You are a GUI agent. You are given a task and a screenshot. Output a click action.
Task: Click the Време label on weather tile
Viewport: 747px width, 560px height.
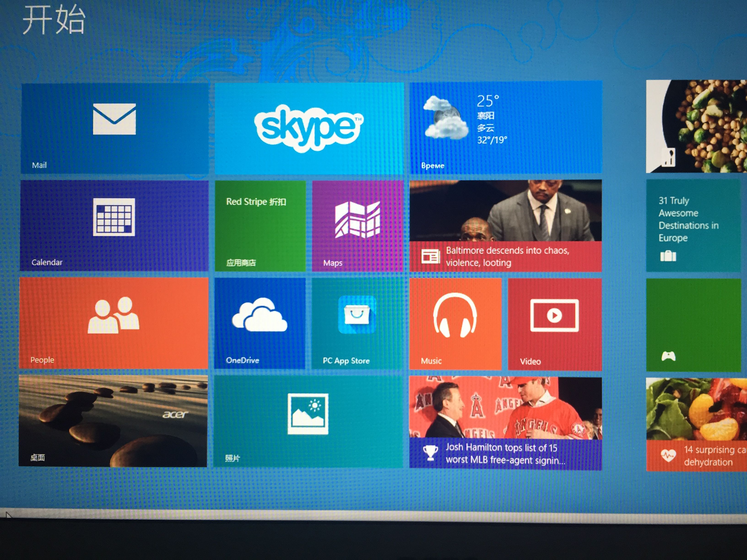pyautogui.click(x=433, y=165)
